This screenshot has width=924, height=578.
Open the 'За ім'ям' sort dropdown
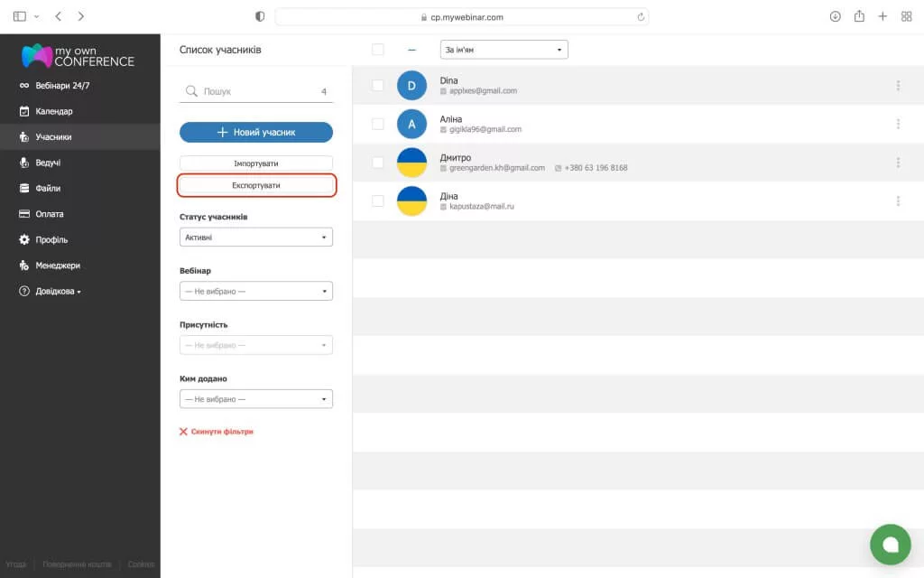pos(504,50)
